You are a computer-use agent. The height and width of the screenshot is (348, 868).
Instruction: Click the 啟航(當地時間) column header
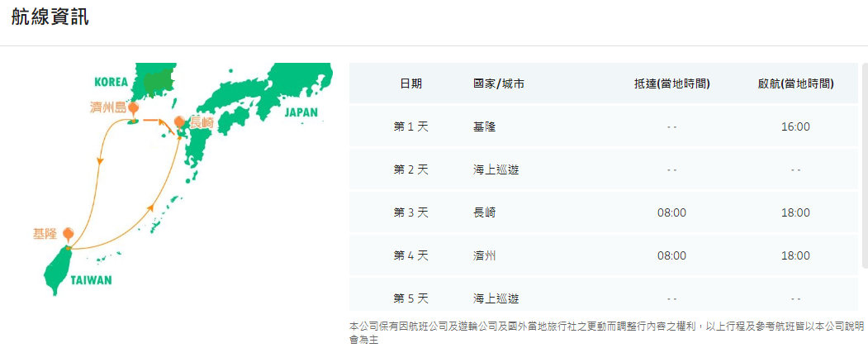[796, 84]
